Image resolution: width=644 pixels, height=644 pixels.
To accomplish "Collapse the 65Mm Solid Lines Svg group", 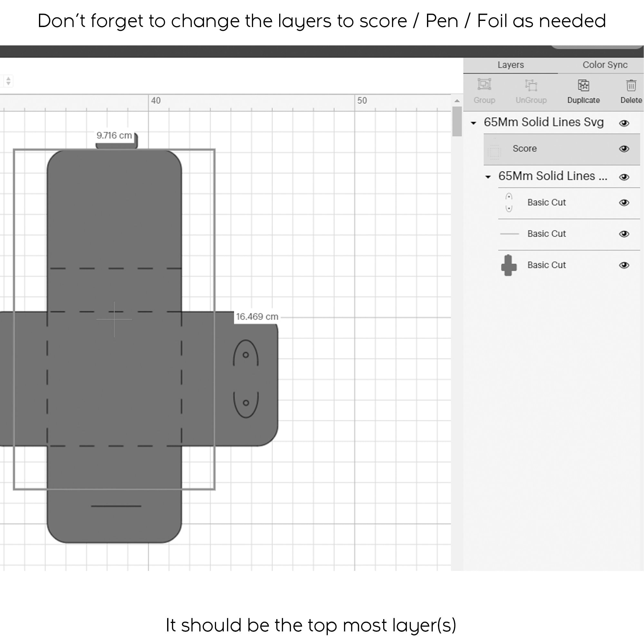I will tap(473, 123).
